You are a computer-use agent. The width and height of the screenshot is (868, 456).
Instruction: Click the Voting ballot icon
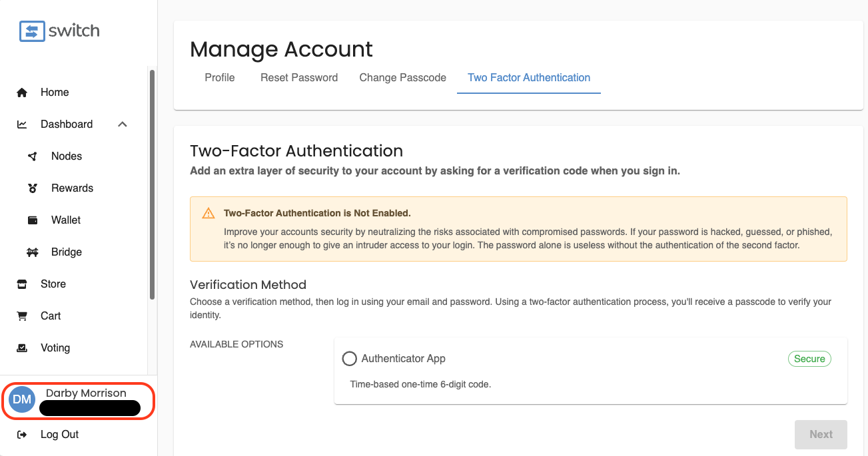(22, 348)
